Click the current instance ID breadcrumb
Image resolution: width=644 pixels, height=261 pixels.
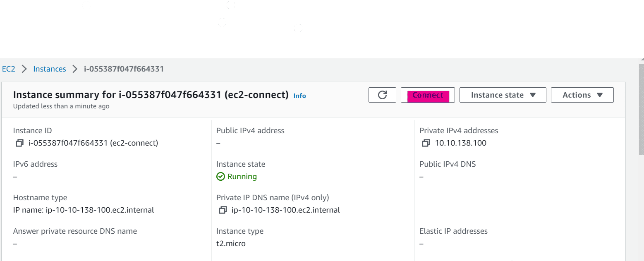click(x=124, y=69)
